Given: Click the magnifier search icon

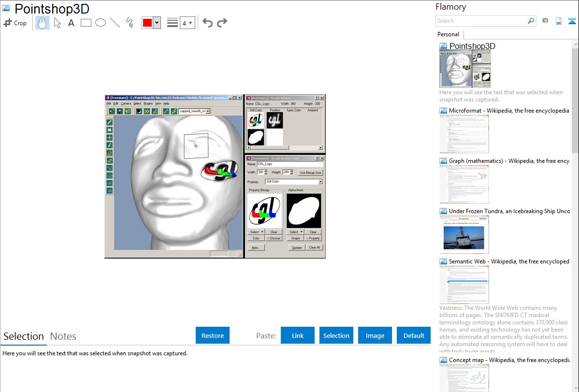Looking at the screenshot, I should [x=531, y=21].
